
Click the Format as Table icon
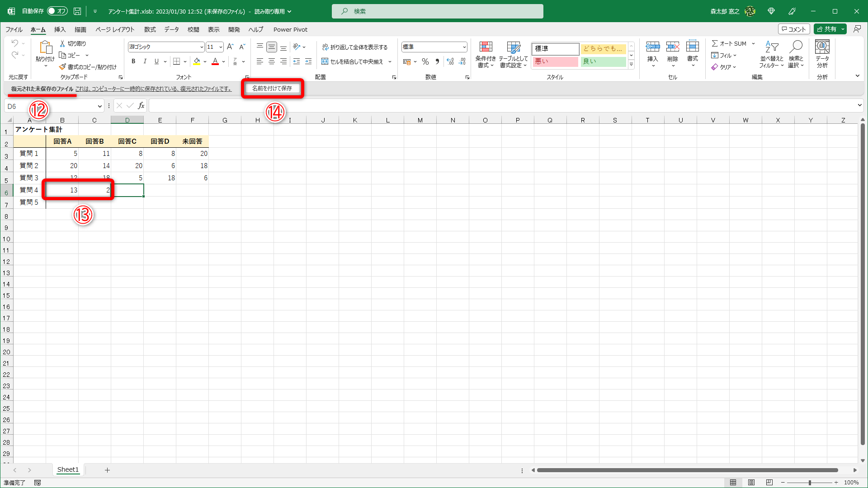(514, 47)
